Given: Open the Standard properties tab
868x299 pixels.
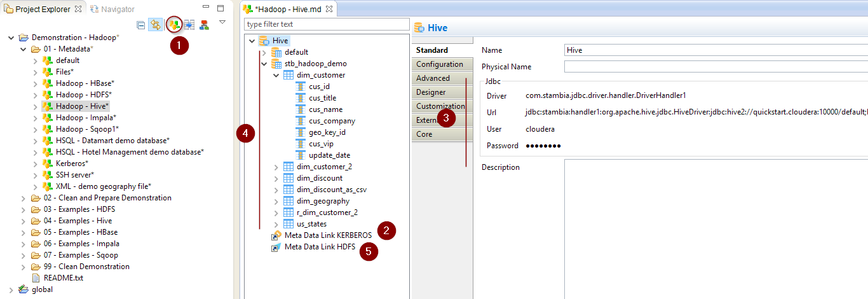Looking at the screenshot, I should [x=442, y=50].
